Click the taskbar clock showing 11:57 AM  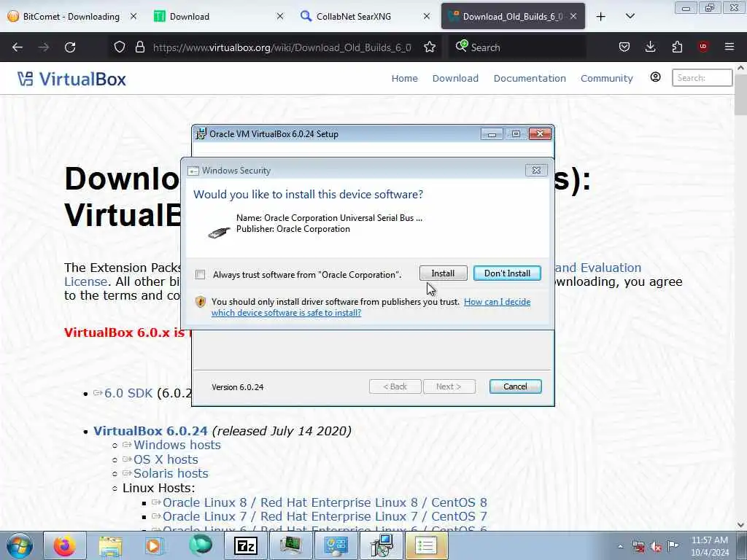pyautogui.click(x=709, y=546)
